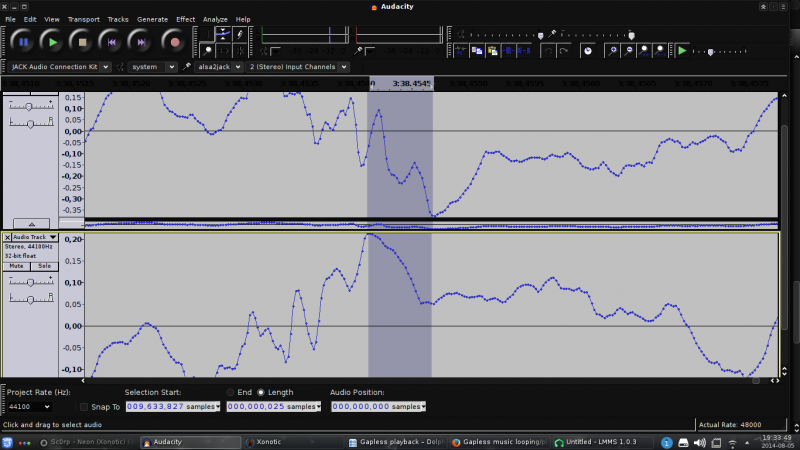Close the Audio Track with its X
The image size is (800, 450).
(x=8, y=237)
